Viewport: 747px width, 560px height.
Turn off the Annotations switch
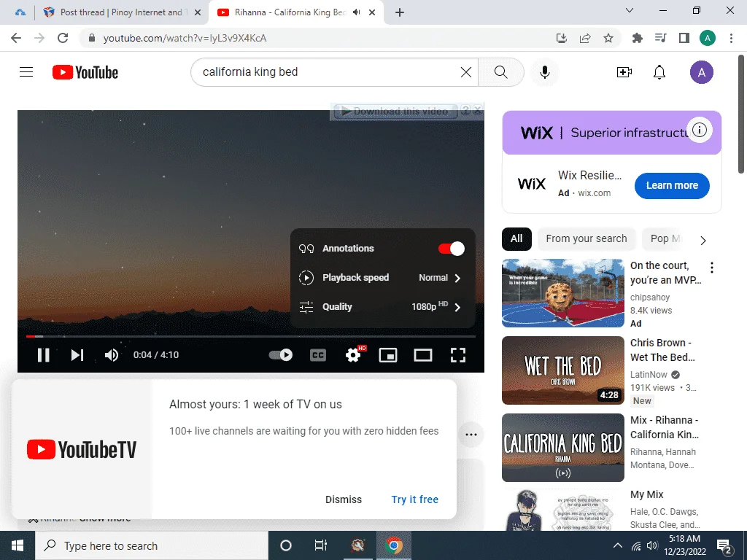coord(451,249)
